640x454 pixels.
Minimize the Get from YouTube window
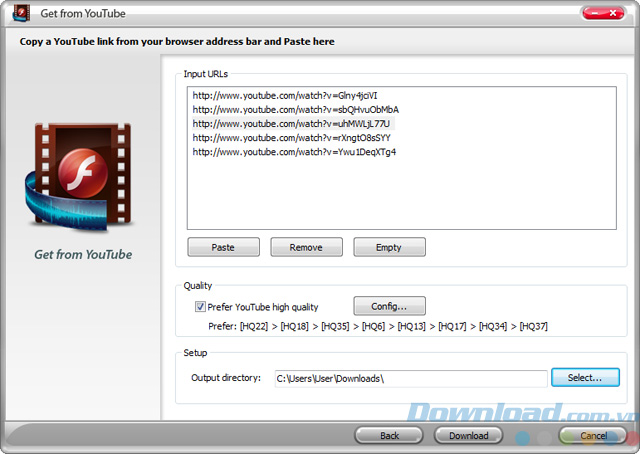pyautogui.click(x=594, y=13)
